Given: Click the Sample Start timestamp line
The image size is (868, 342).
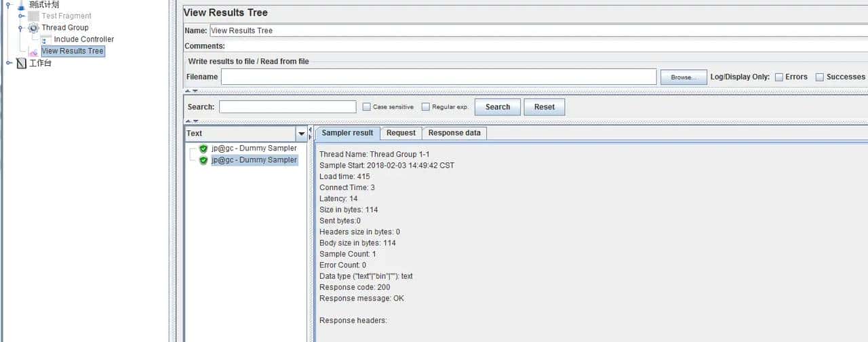Looking at the screenshot, I should [387, 166].
